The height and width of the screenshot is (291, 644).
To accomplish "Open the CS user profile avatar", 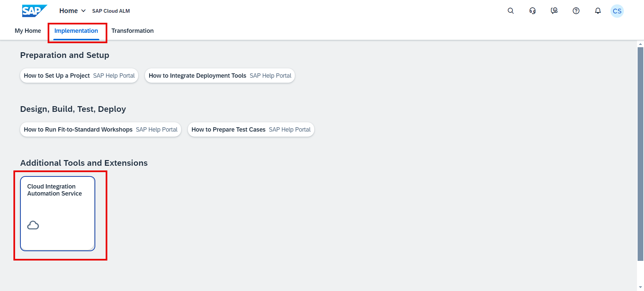I will [x=617, y=11].
